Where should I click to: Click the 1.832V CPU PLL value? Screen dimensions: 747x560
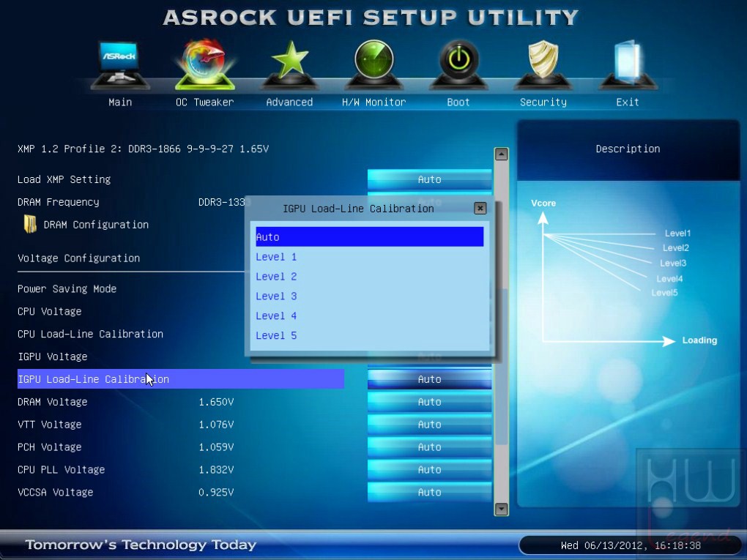(216, 469)
